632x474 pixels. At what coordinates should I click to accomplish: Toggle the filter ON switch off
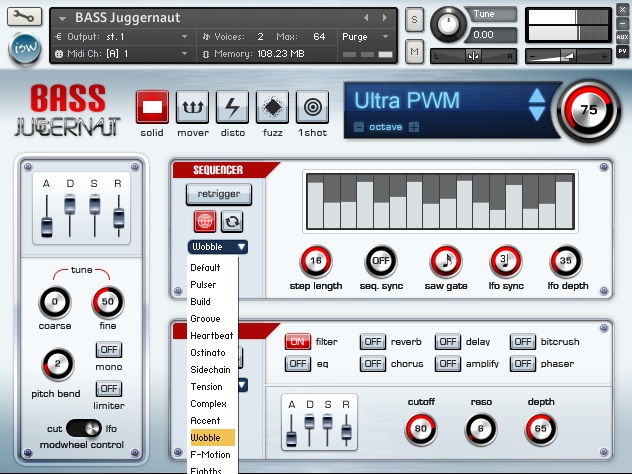click(298, 342)
